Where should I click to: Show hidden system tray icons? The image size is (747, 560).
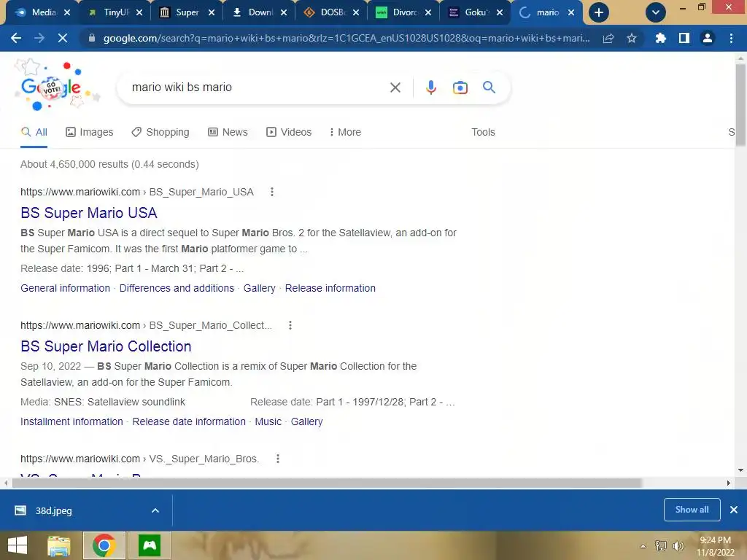click(x=643, y=545)
